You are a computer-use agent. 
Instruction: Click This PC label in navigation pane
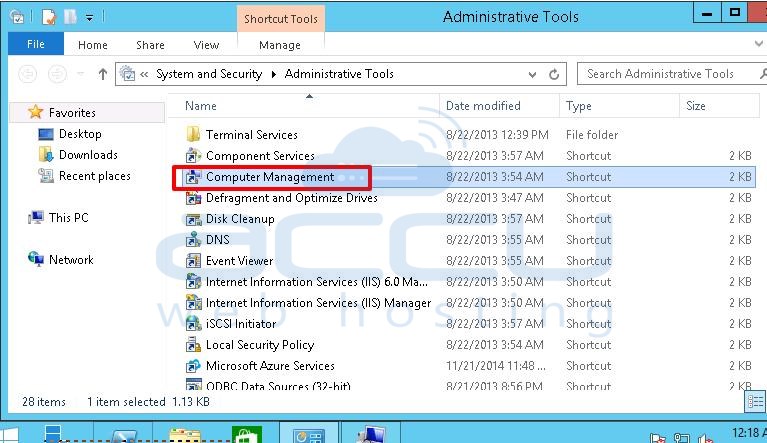(68, 218)
